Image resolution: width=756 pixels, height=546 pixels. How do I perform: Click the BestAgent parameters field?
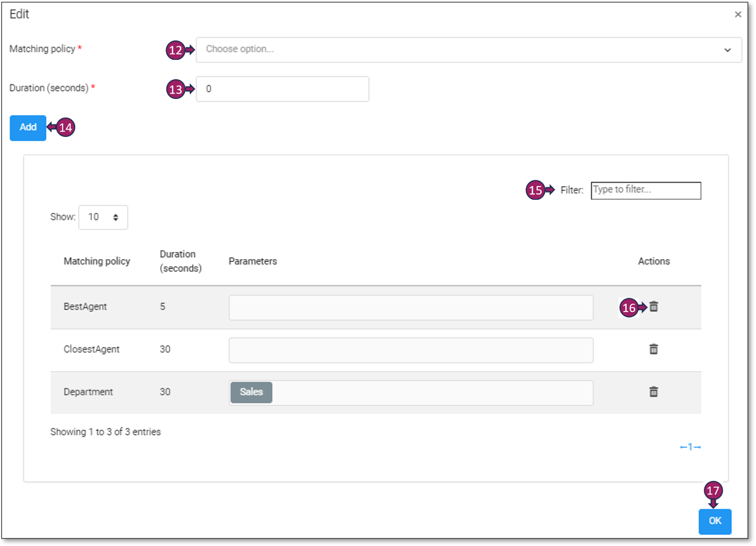(x=410, y=308)
